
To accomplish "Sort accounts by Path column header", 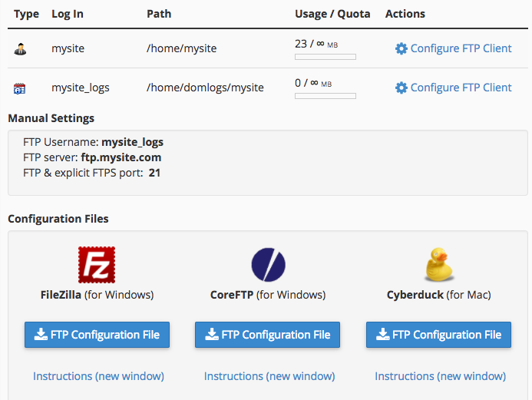I will pos(159,14).
